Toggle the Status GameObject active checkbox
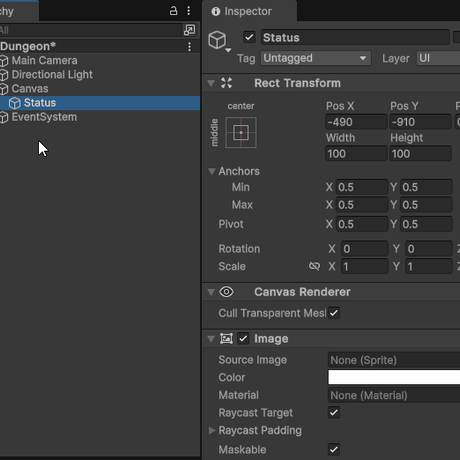This screenshot has width=460, height=460. (x=249, y=37)
